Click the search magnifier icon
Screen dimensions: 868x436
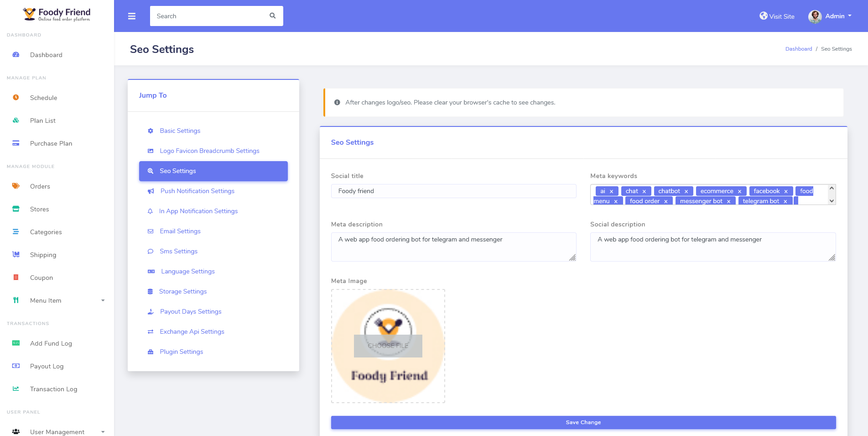(x=273, y=16)
